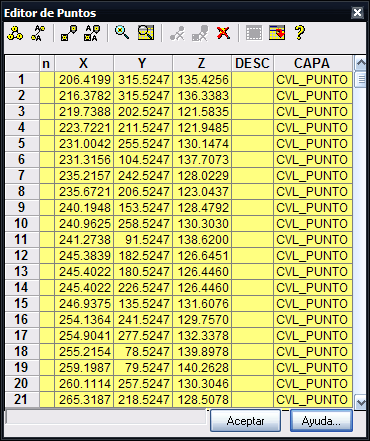Click X cell 259.1987
This screenshot has width=370, height=441.
point(84,367)
